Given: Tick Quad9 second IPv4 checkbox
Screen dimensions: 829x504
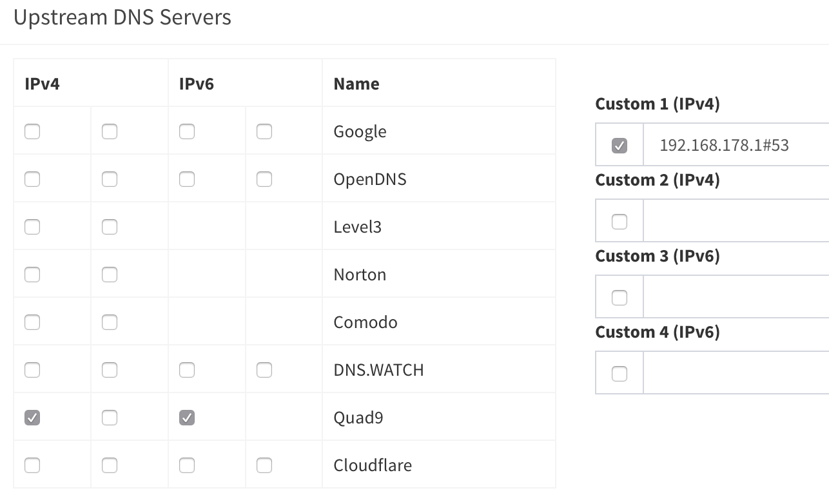Looking at the screenshot, I should point(110,418).
